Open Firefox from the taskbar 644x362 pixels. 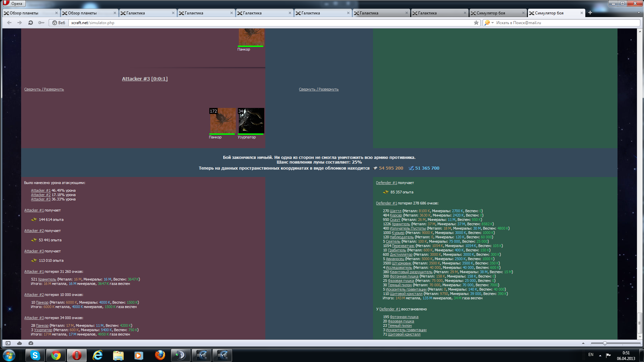pos(160,355)
